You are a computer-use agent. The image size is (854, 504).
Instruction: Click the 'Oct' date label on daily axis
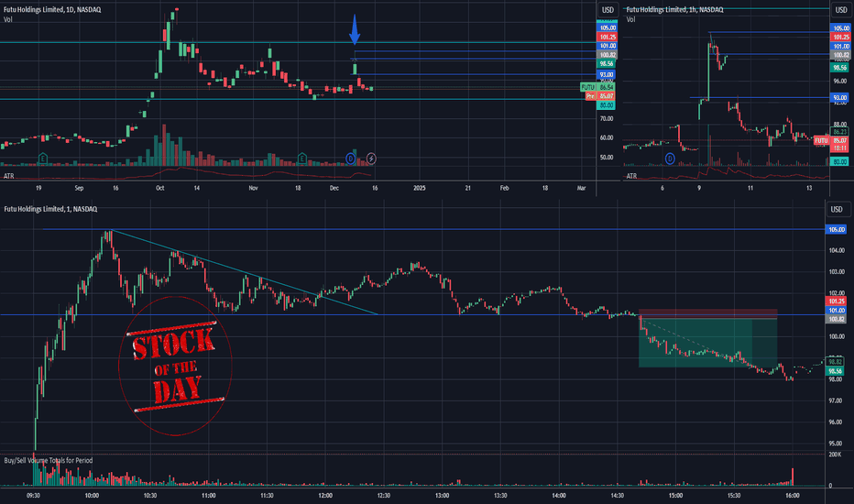point(159,188)
